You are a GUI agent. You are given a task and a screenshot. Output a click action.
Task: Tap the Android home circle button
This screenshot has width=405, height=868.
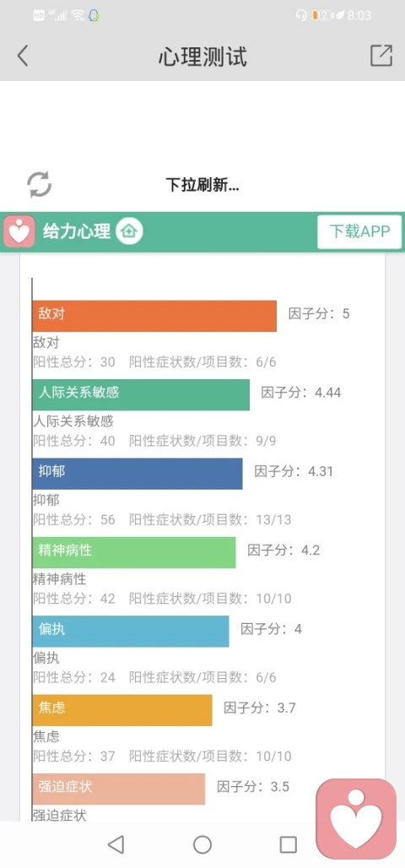(202, 844)
